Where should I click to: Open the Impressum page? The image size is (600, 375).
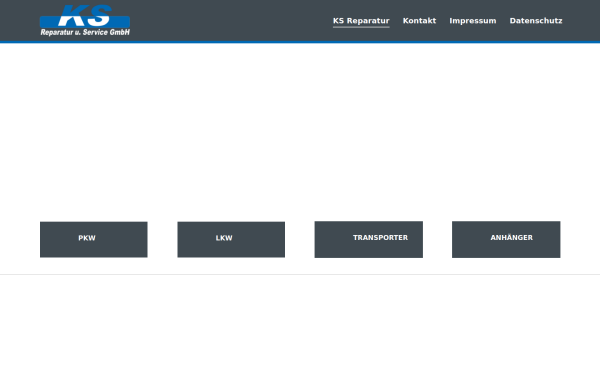point(473,21)
